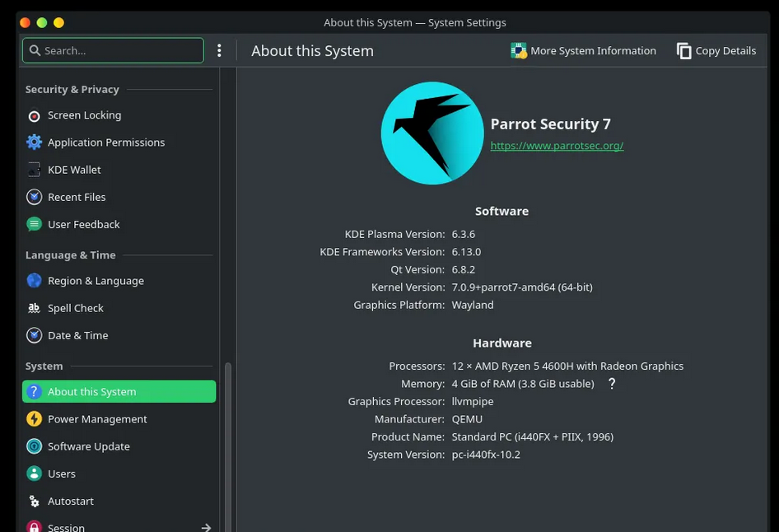The width and height of the screenshot is (779, 532).
Task: Click the Product Name Standard PC text
Action: [x=532, y=436]
